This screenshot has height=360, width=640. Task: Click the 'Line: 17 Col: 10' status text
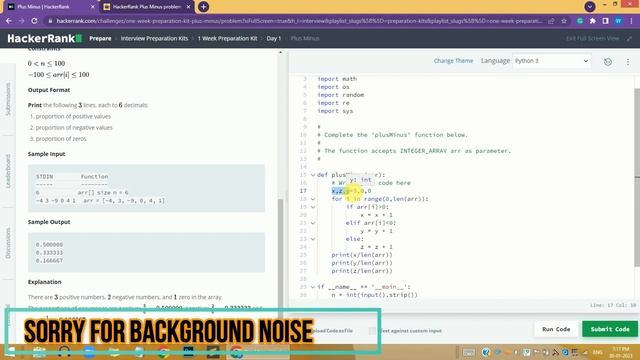click(x=613, y=305)
